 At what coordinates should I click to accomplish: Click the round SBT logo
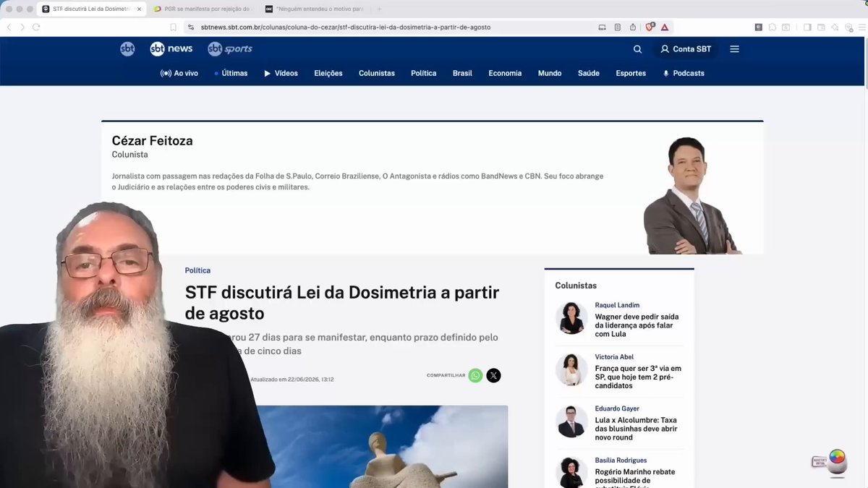pyautogui.click(x=127, y=49)
